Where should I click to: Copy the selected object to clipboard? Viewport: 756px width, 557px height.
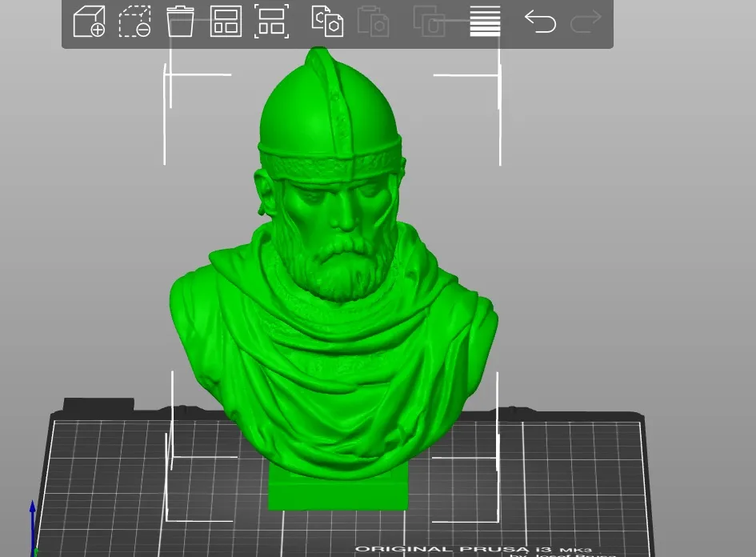click(x=327, y=22)
